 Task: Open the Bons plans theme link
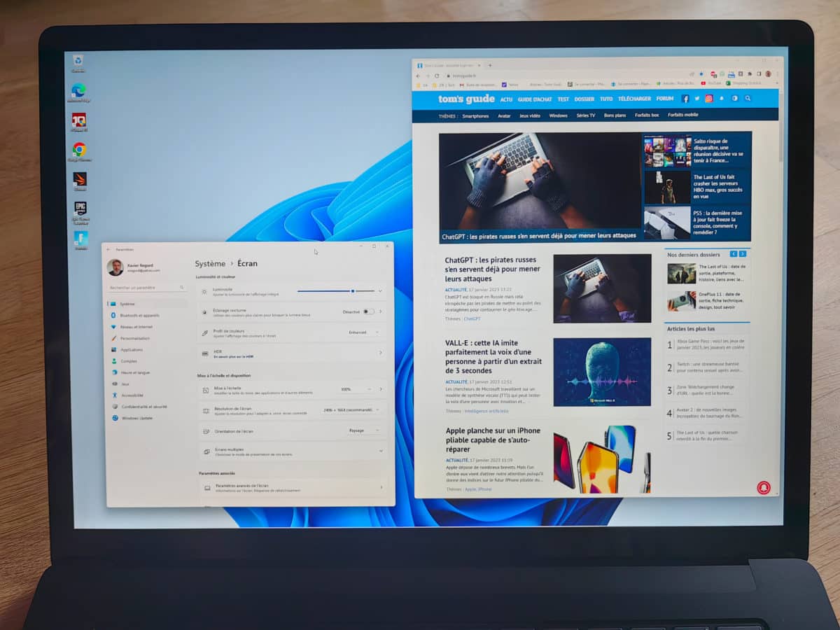coord(615,115)
